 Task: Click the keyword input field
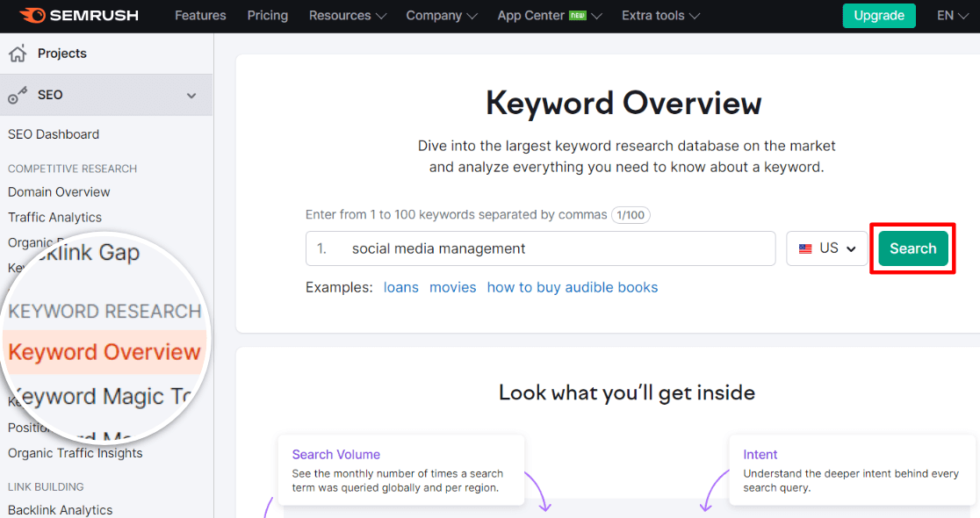point(540,248)
